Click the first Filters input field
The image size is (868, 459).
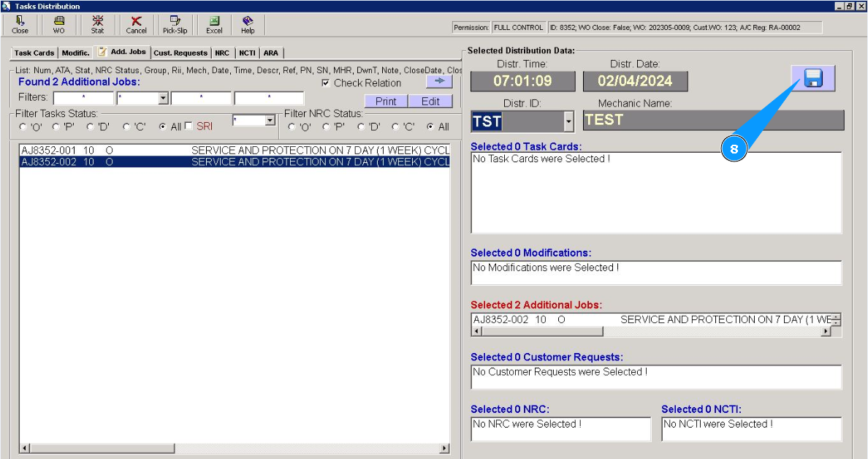pos(83,99)
